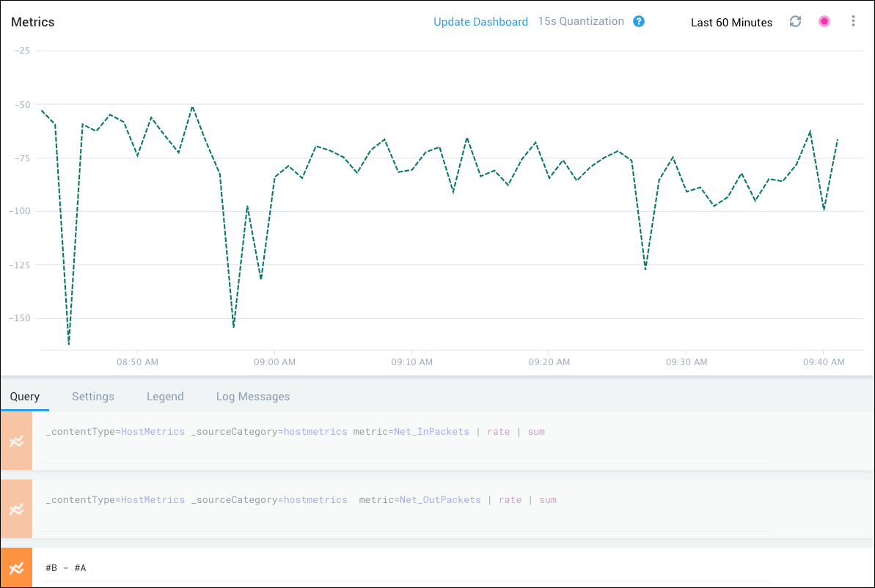
Task: Show the Log Messages tab
Action: [253, 397]
